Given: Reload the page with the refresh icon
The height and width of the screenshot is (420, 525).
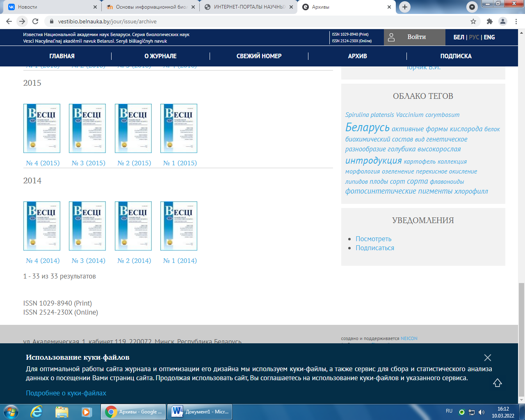Looking at the screenshot, I should coord(35,21).
